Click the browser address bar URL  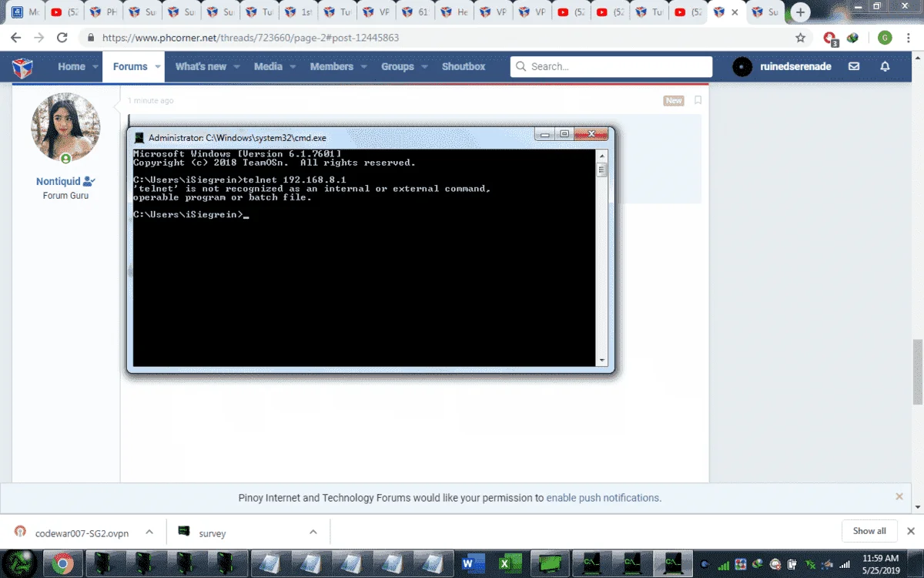(x=250, y=38)
